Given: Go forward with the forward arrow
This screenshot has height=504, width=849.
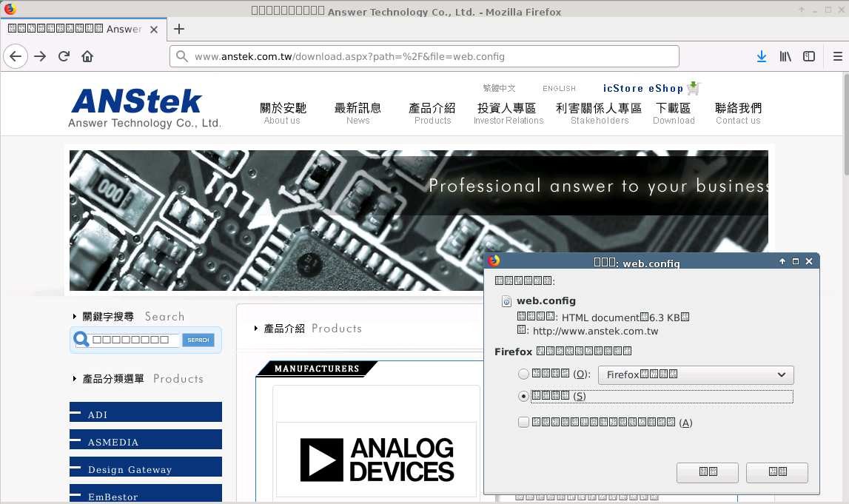Looking at the screenshot, I should (40, 56).
